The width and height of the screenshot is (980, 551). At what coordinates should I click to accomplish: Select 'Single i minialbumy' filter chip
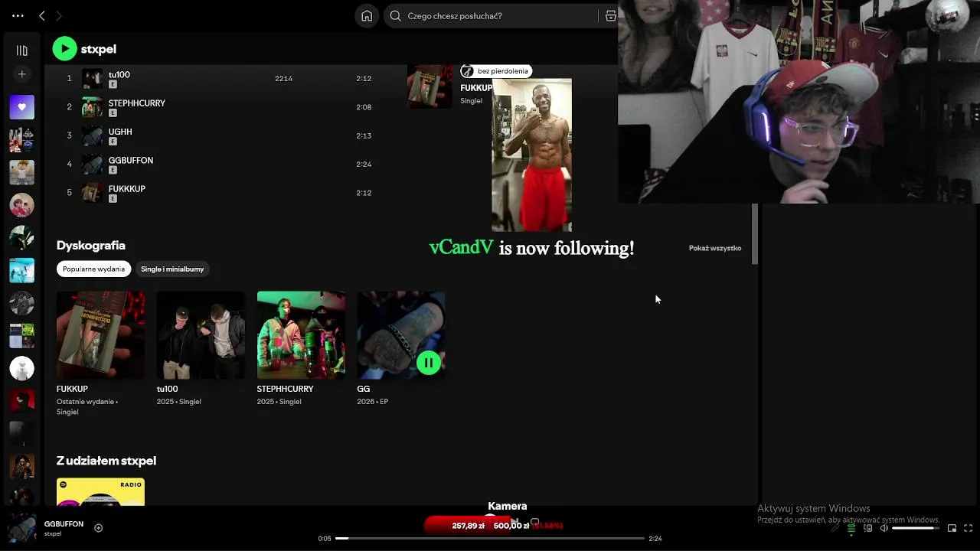pos(172,269)
